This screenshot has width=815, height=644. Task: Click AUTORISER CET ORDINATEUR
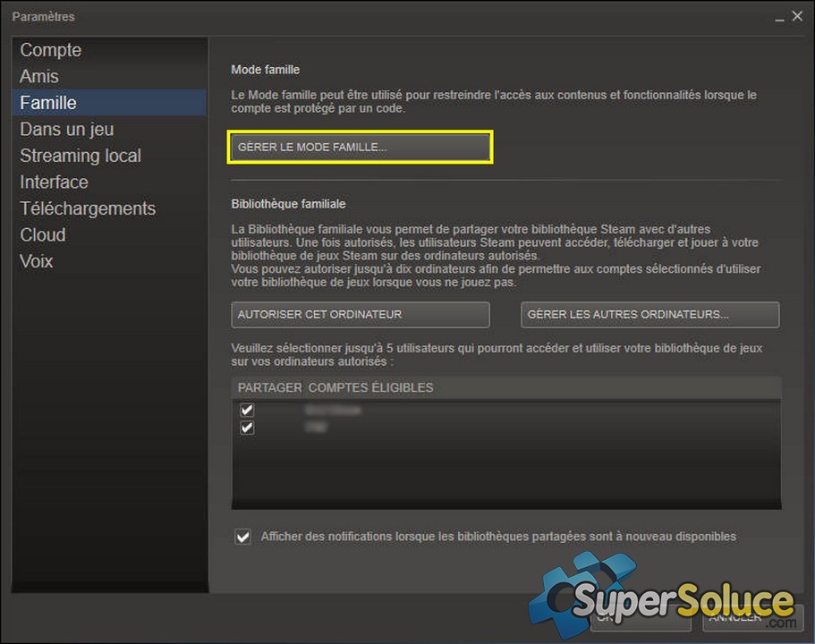click(360, 314)
